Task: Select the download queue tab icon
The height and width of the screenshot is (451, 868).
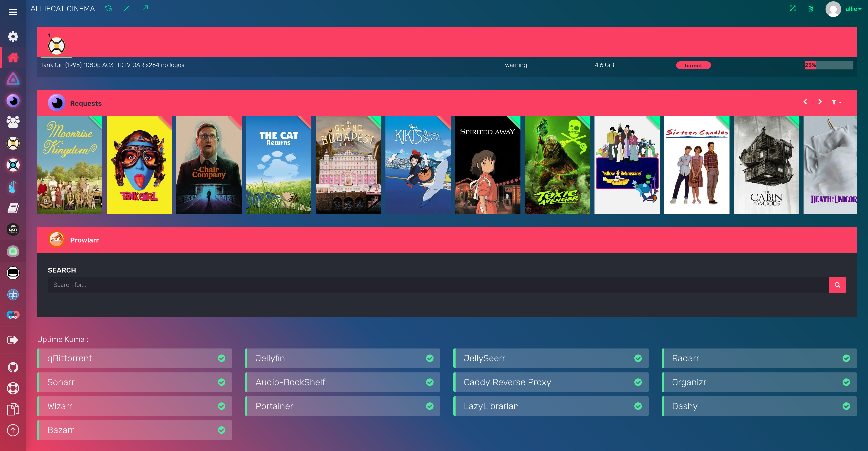Action: (x=56, y=46)
